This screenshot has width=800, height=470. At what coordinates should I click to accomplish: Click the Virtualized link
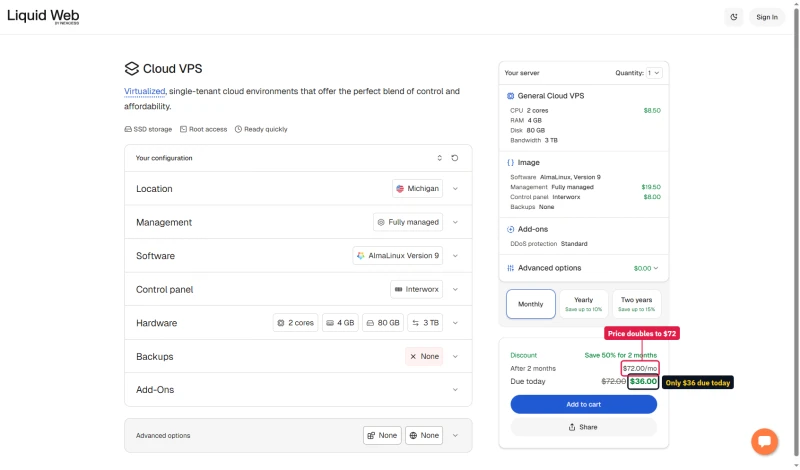pyautogui.click(x=144, y=91)
